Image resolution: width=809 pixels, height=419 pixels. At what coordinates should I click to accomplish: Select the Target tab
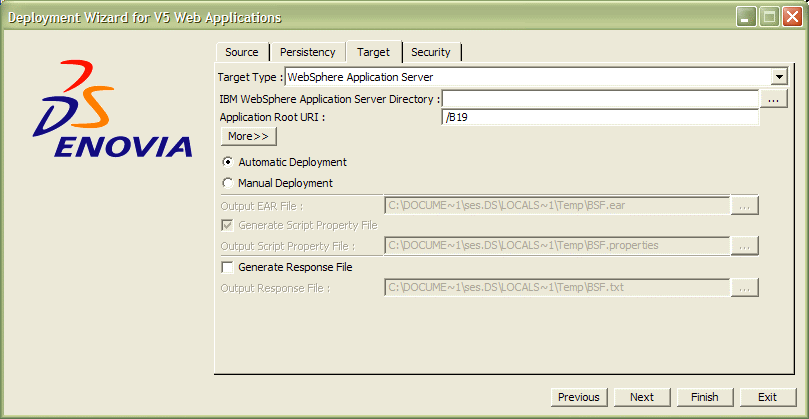point(373,52)
